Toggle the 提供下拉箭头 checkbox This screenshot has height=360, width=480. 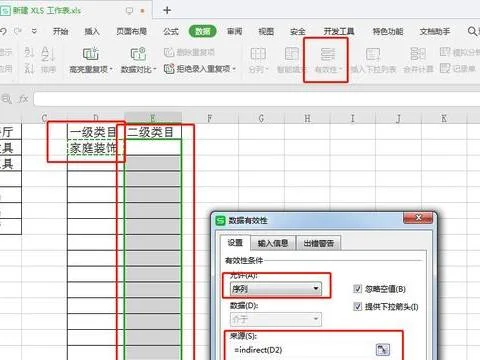pos(357,307)
